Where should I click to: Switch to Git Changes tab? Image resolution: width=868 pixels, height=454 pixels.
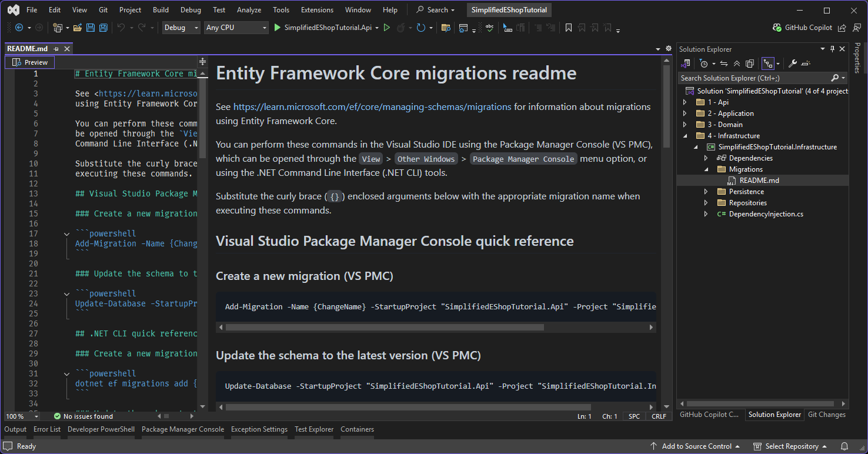[x=827, y=415]
